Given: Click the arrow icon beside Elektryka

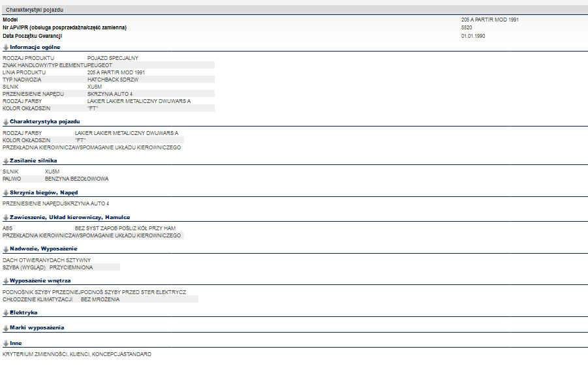Looking at the screenshot, I should click(6, 313).
